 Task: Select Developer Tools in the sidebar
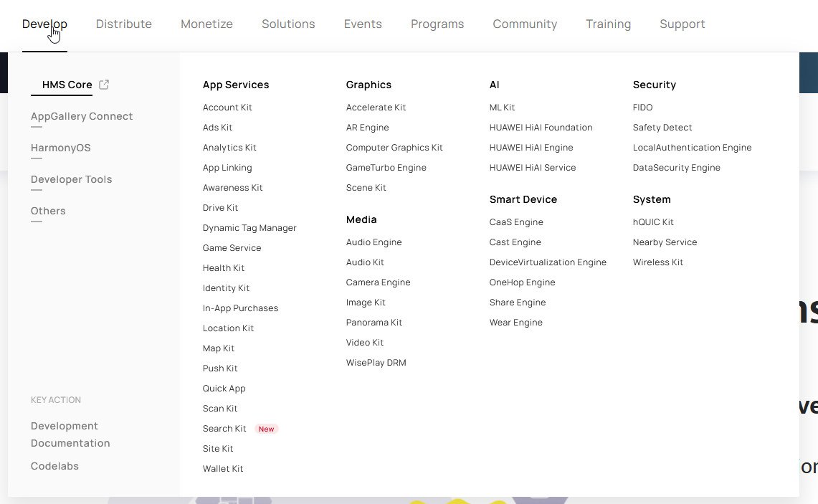point(71,179)
